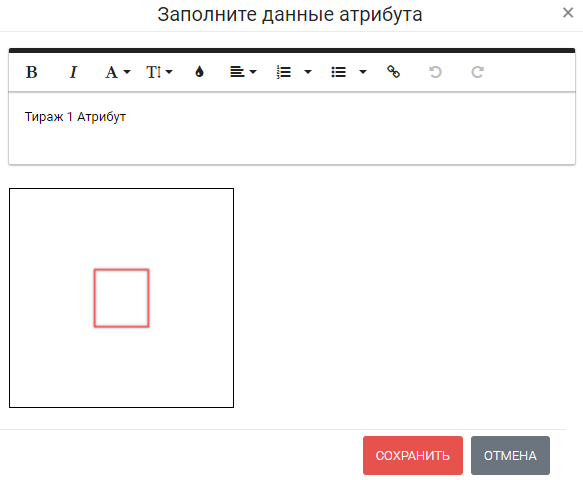Expand bullet list style arrow
This screenshot has height=480, width=583.
(x=363, y=72)
